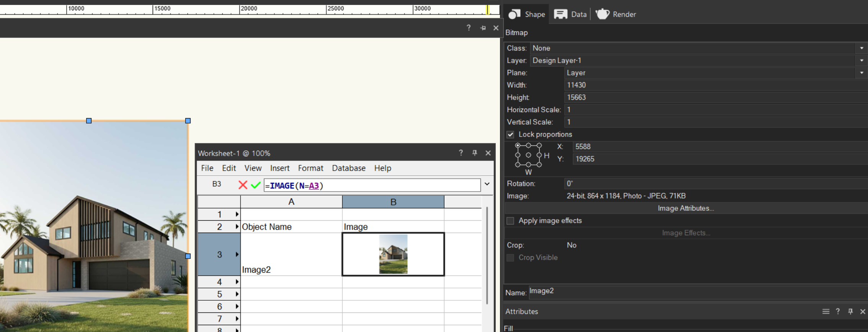Viewport: 868px width, 332px height.
Task: Switch to the Data tab
Action: click(x=570, y=14)
